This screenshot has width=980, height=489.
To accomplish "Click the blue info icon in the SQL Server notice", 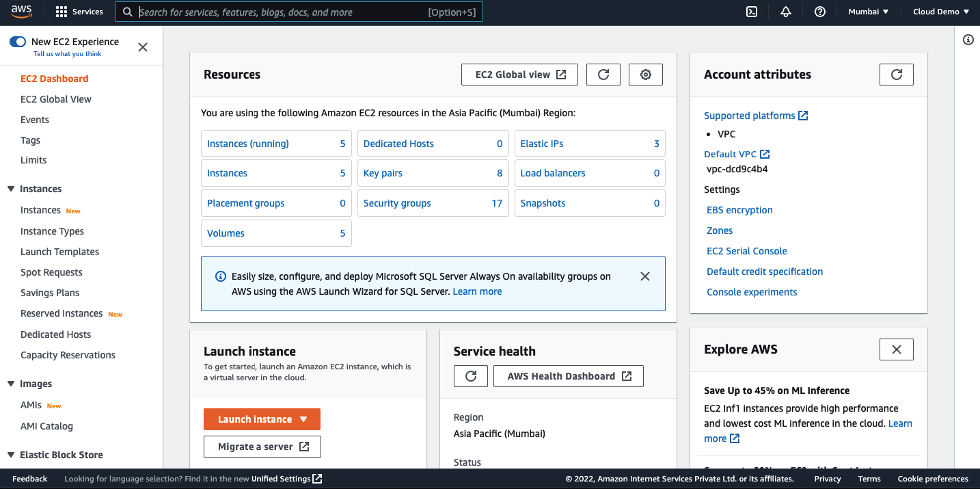I will [x=221, y=276].
